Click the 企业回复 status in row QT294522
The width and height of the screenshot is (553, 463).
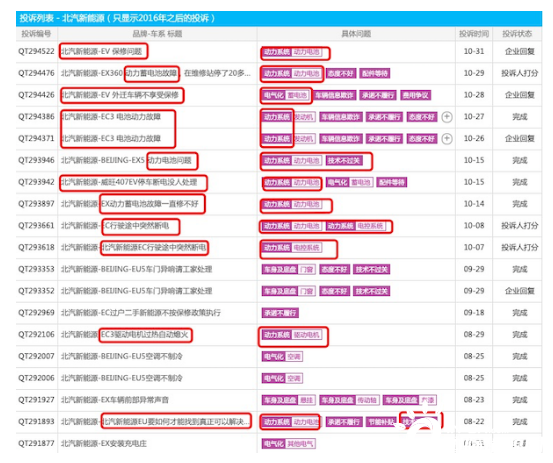[520, 51]
